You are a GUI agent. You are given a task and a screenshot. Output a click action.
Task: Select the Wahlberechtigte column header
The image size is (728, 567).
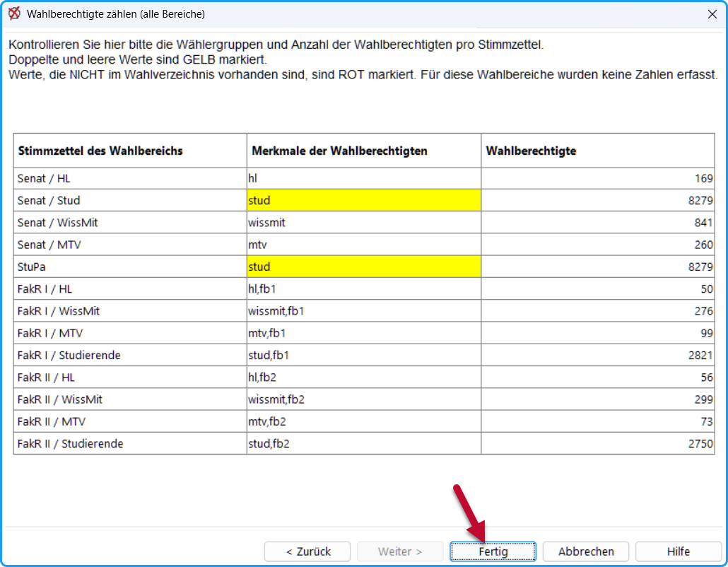[x=597, y=151]
